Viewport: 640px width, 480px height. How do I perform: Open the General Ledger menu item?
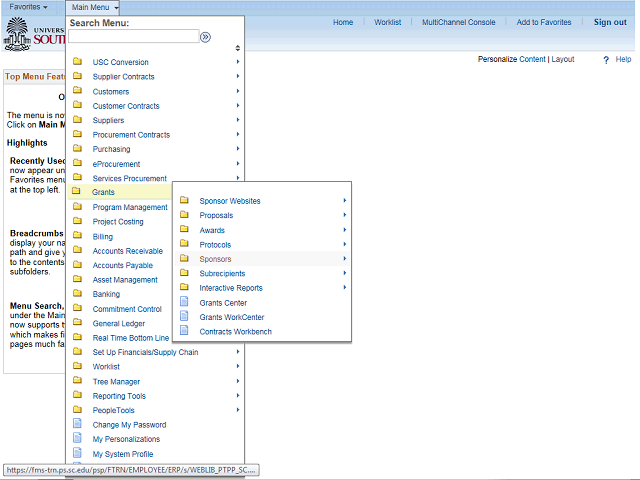click(x=118, y=323)
